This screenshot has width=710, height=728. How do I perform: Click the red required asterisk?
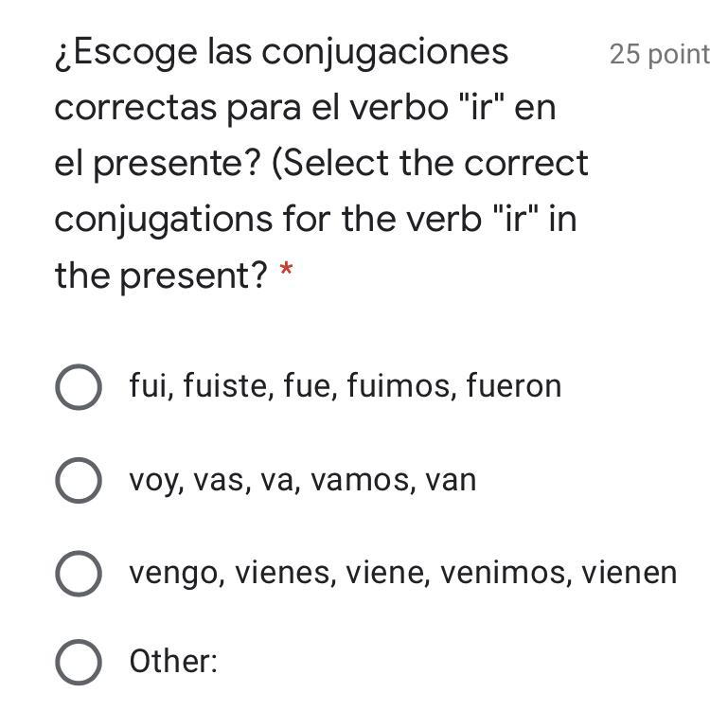click(287, 275)
